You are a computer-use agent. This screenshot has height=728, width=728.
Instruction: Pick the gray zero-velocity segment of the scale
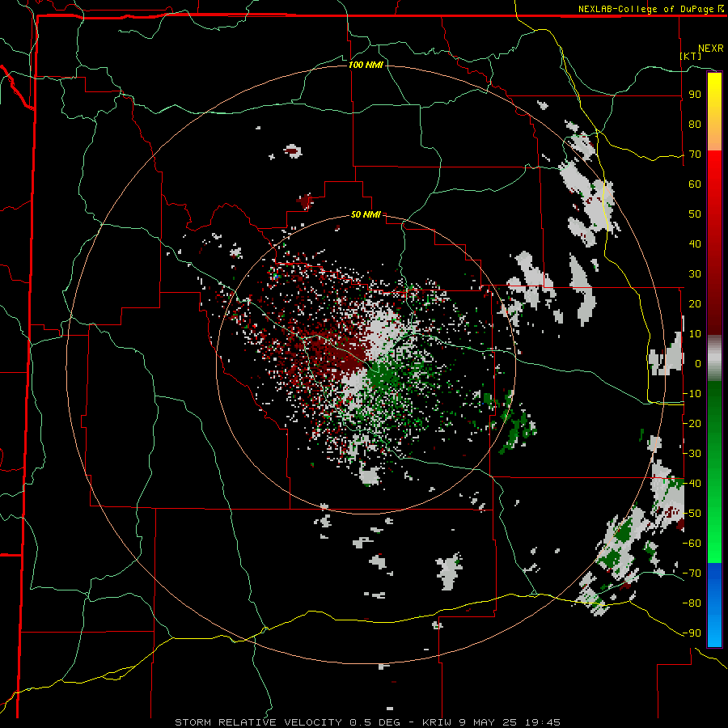(x=714, y=358)
